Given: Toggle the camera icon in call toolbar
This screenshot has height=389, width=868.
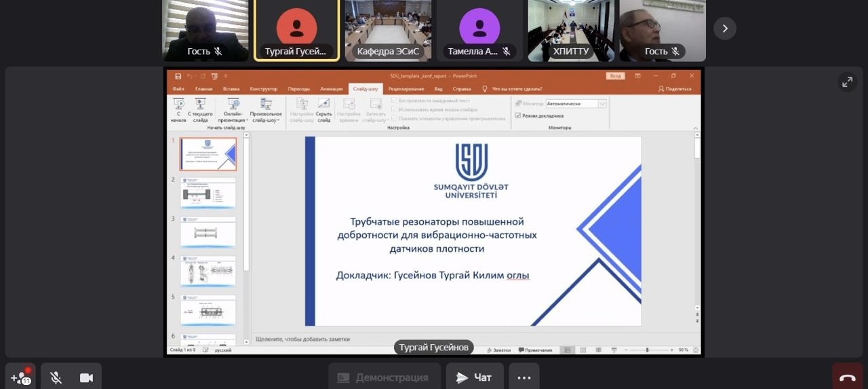Looking at the screenshot, I should tap(86, 378).
